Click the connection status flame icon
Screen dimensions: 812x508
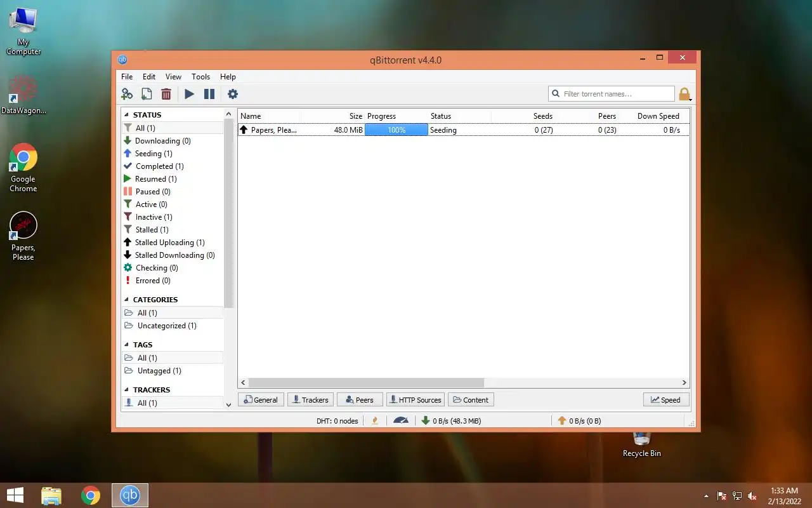point(375,420)
